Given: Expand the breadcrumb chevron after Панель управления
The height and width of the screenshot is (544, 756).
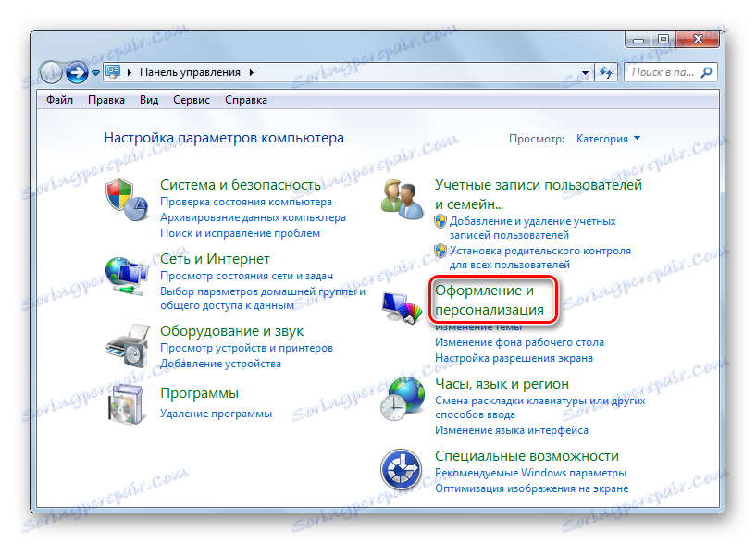Looking at the screenshot, I should pos(251,71).
